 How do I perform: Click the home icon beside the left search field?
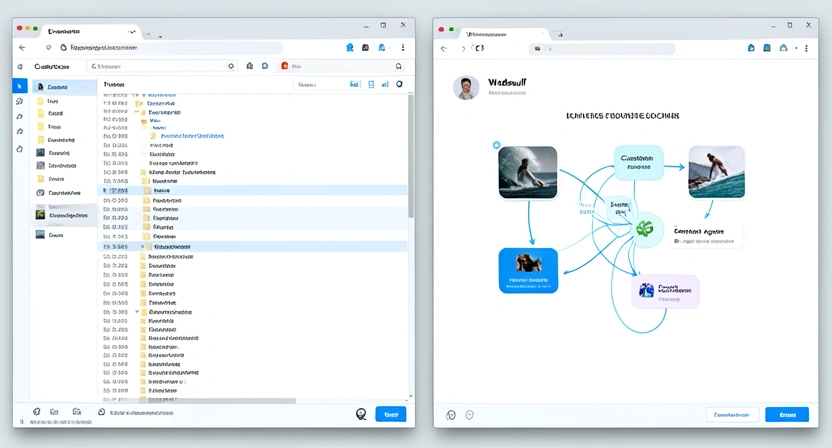pos(249,66)
